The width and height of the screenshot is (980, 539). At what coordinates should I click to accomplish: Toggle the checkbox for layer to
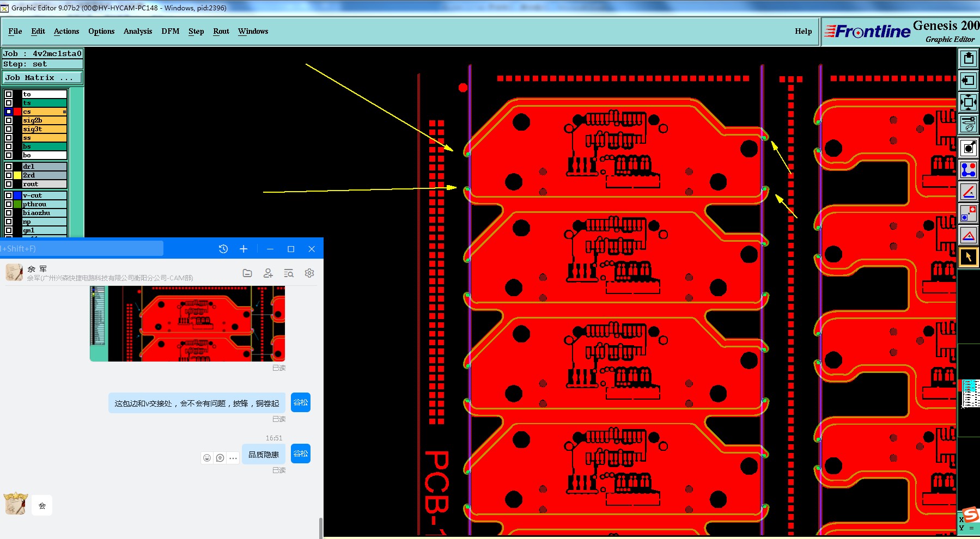(x=9, y=94)
